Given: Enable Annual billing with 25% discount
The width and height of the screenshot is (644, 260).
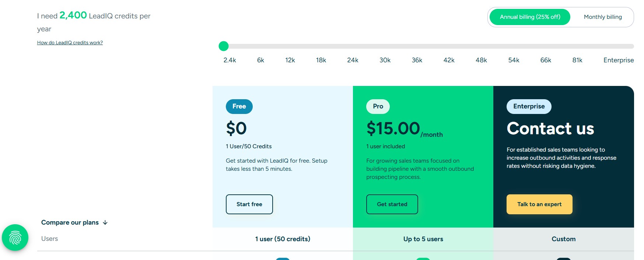Looking at the screenshot, I should pyautogui.click(x=529, y=17).
